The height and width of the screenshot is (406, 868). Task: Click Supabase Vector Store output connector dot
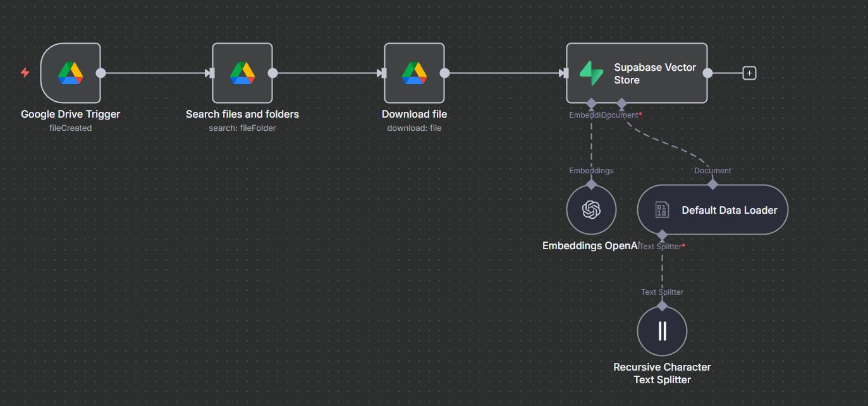click(x=707, y=73)
